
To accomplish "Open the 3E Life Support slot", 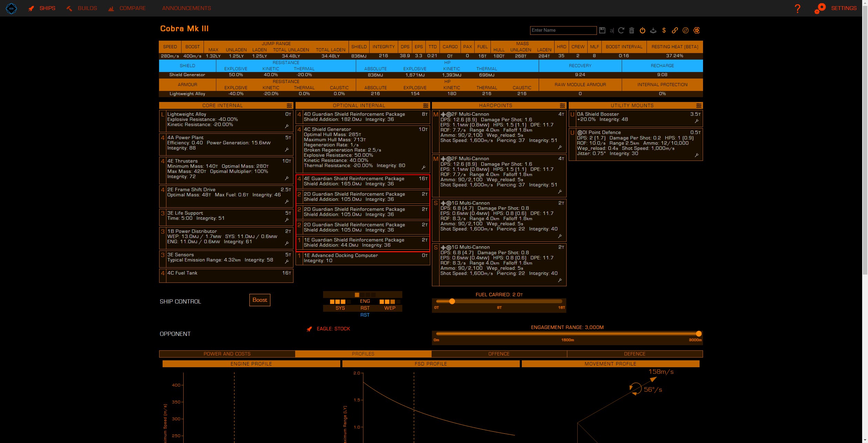I will click(x=226, y=217).
